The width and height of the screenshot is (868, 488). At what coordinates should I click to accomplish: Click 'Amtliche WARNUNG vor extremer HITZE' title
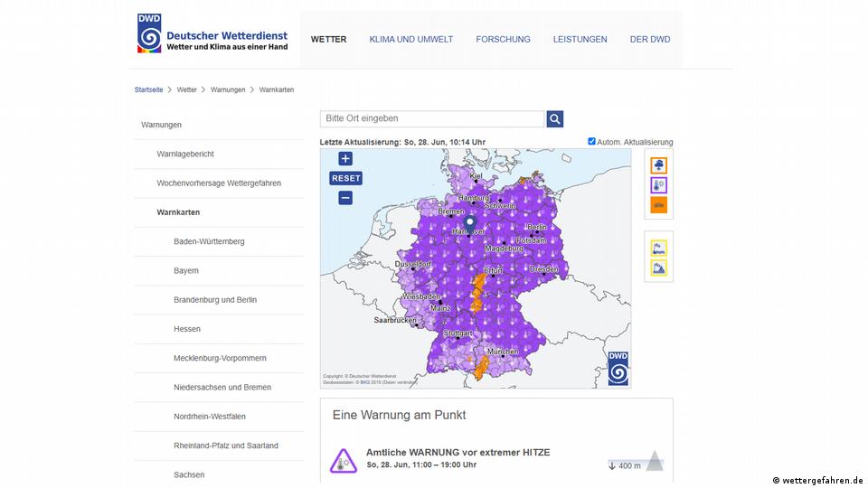click(x=458, y=452)
